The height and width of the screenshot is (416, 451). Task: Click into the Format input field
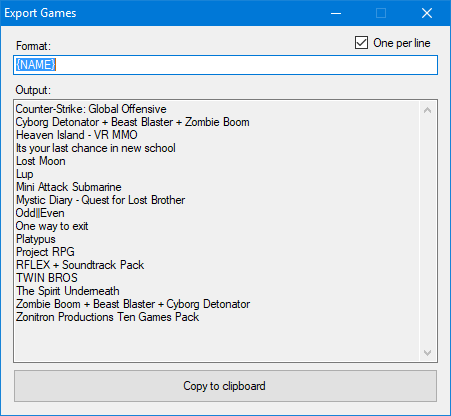(225, 65)
